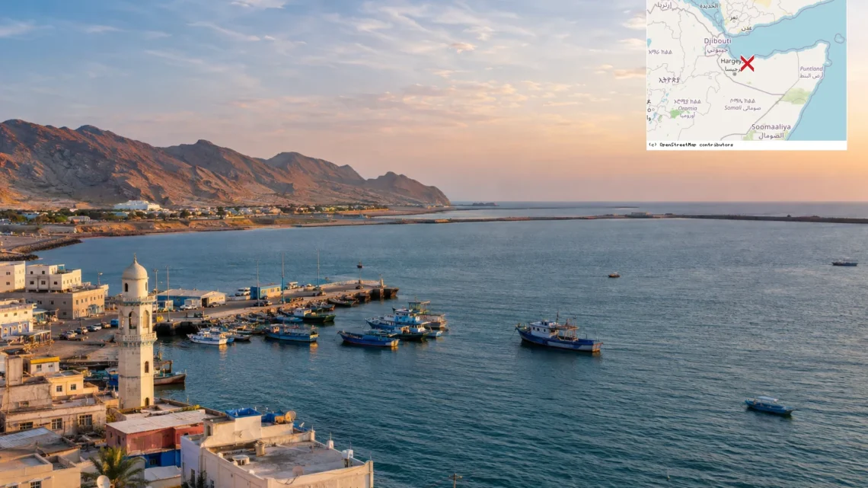Viewport: 868px width, 488px height.
Task: Click the Puntland label on the map
Action: pos(811,69)
